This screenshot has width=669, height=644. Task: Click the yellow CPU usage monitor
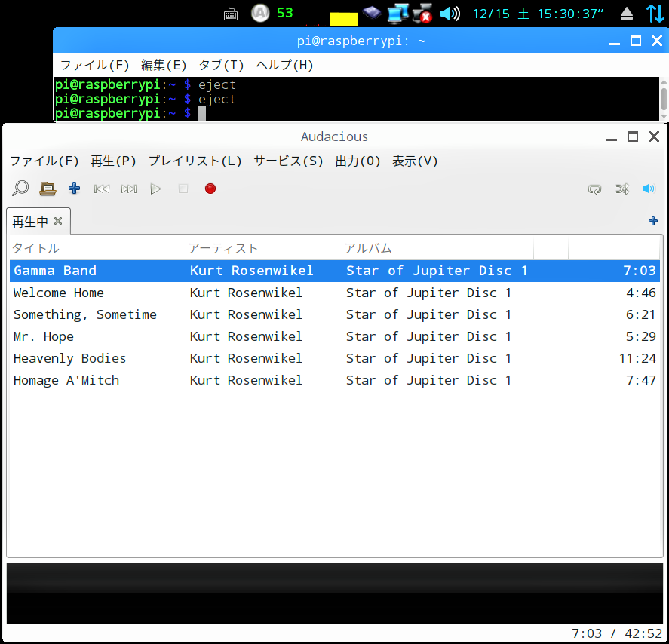(x=344, y=19)
